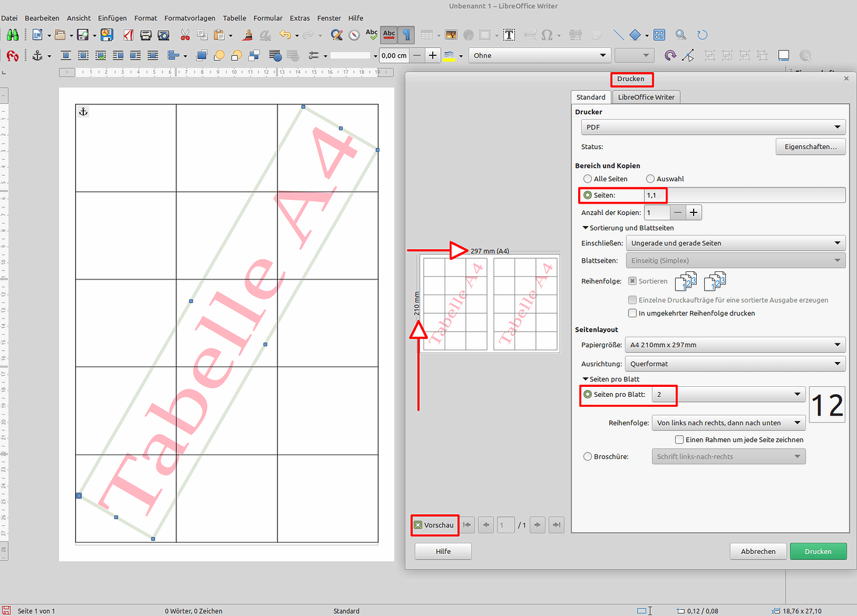
Task: Insert Special Character omega icon
Action: pyautogui.click(x=546, y=35)
